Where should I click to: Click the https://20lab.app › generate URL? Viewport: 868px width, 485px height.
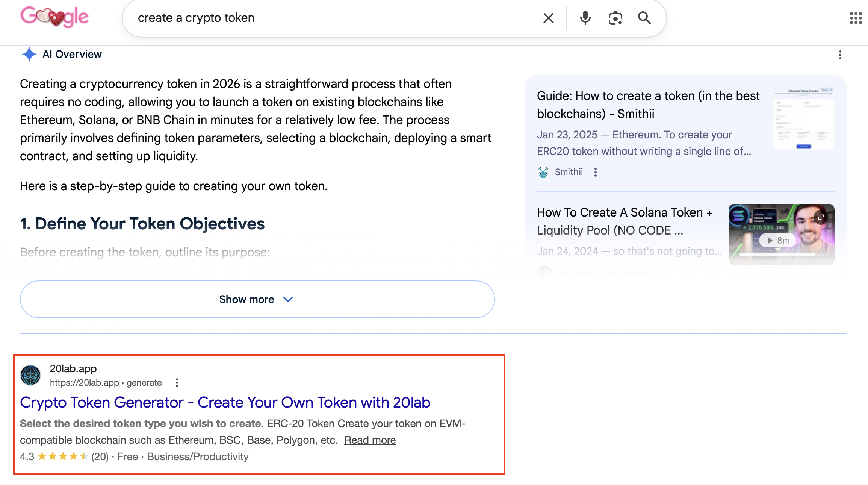[x=106, y=383]
